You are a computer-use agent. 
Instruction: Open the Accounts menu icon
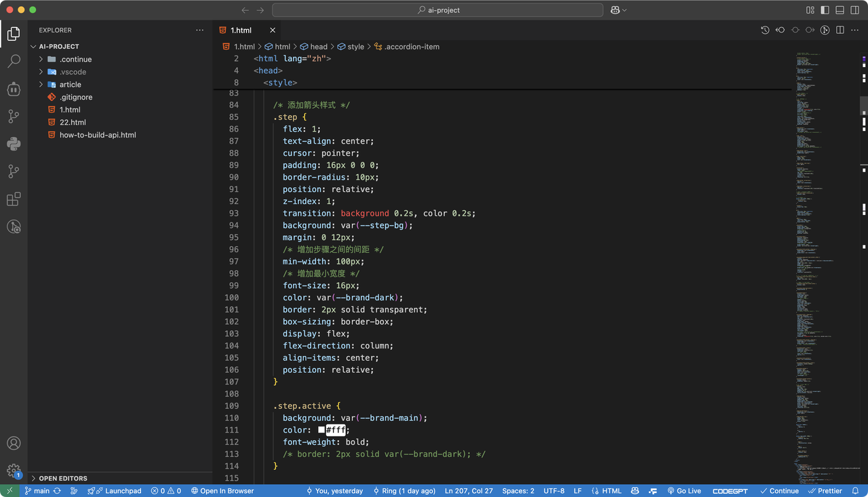pos(14,443)
